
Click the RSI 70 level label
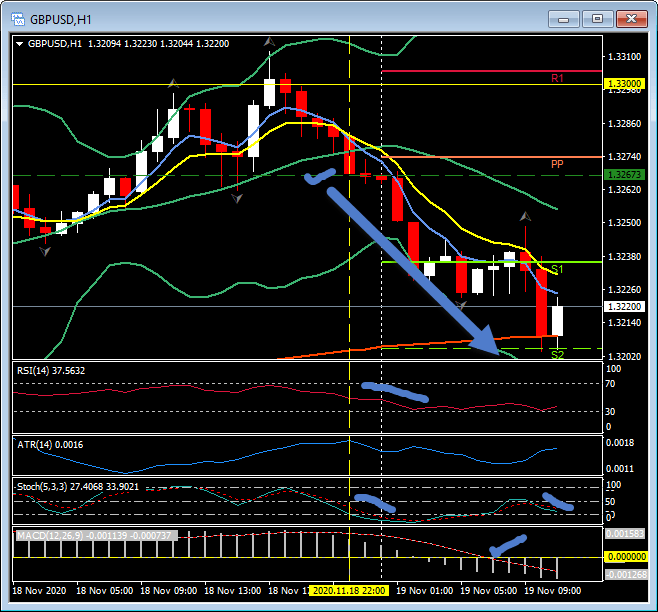pos(610,384)
